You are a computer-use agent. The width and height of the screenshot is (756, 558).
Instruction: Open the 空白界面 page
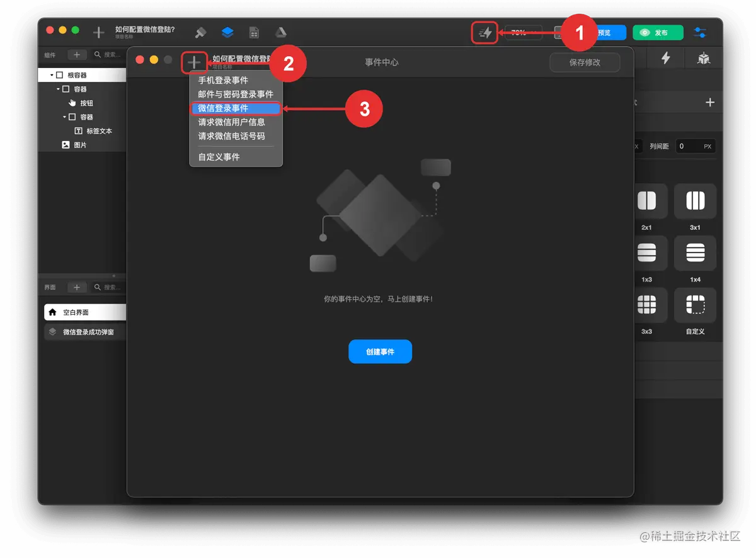click(x=85, y=312)
